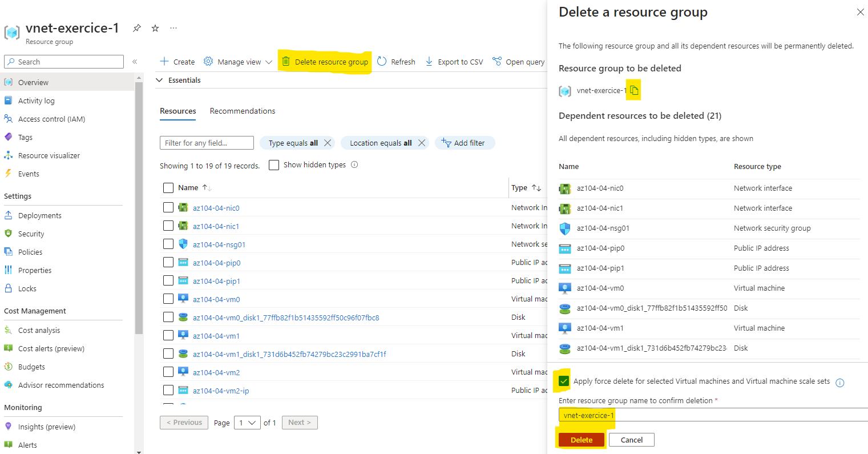Open Policies in the sidebar
The height and width of the screenshot is (454, 868).
pyautogui.click(x=30, y=252)
